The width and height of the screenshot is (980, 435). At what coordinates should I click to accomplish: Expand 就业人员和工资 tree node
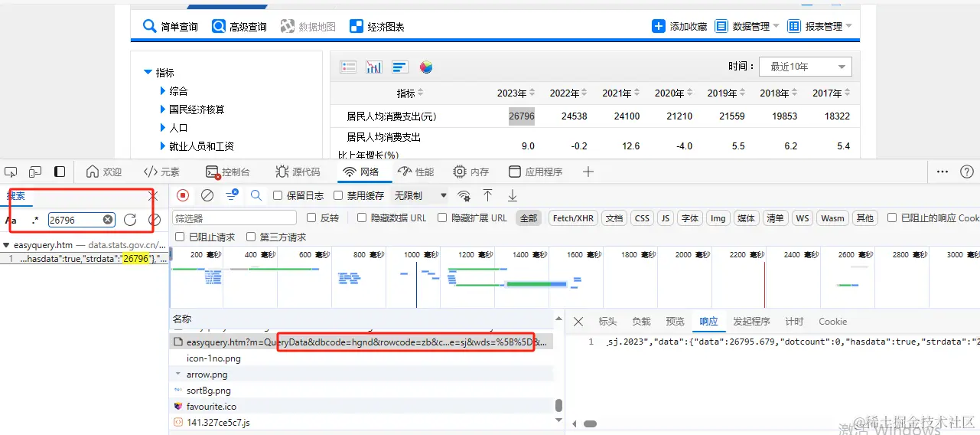pyautogui.click(x=163, y=146)
